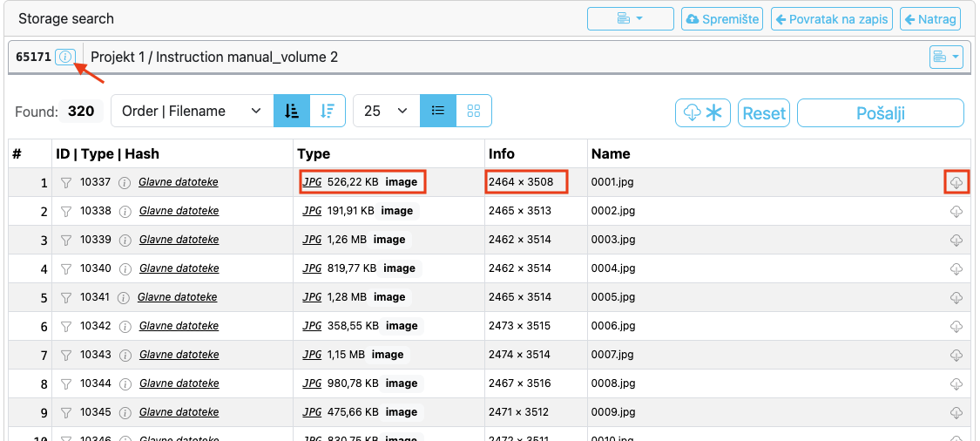Click the Pošalji button
Image resolution: width=980 pixels, height=441 pixels.
click(x=880, y=112)
